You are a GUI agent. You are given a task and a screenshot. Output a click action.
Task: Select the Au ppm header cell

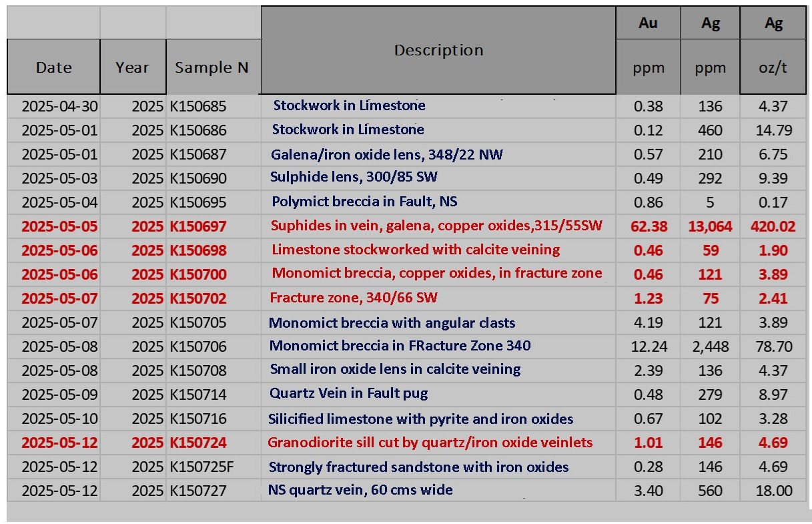coord(648,67)
